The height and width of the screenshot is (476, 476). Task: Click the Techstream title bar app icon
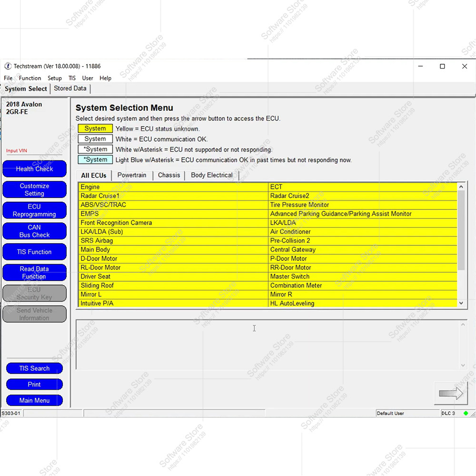tap(8, 66)
